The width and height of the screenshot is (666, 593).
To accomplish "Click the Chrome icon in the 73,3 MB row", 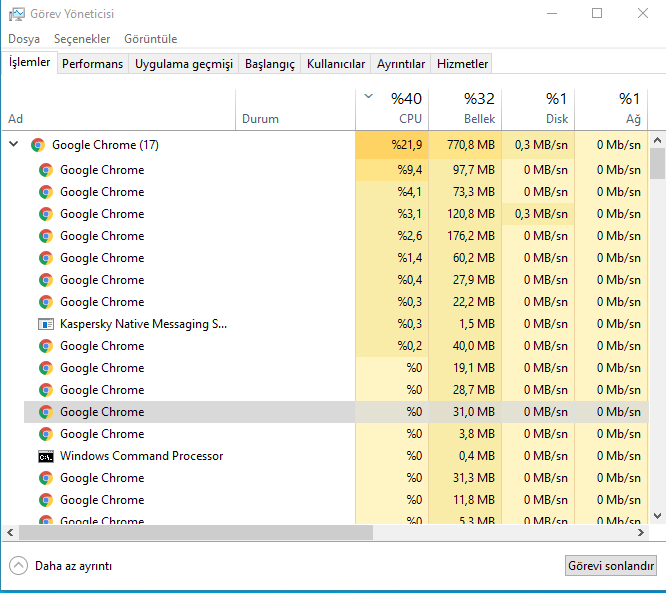I will [46, 192].
